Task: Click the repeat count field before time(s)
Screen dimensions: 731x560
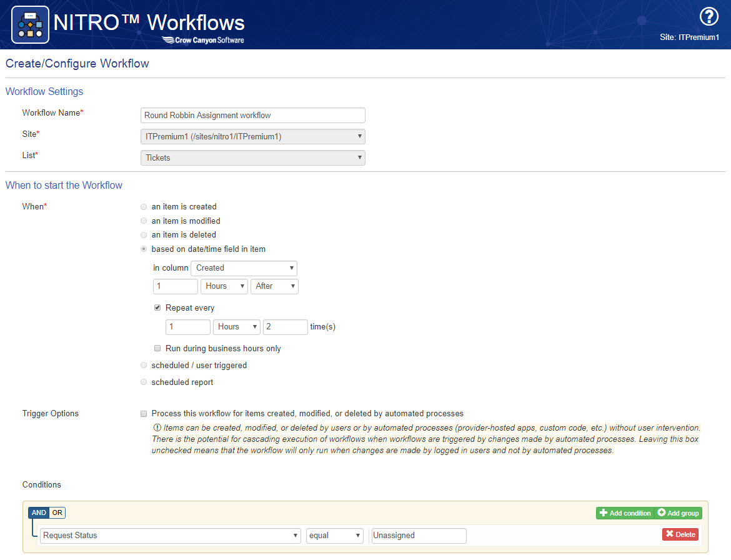Action: pyautogui.click(x=286, y=327)
